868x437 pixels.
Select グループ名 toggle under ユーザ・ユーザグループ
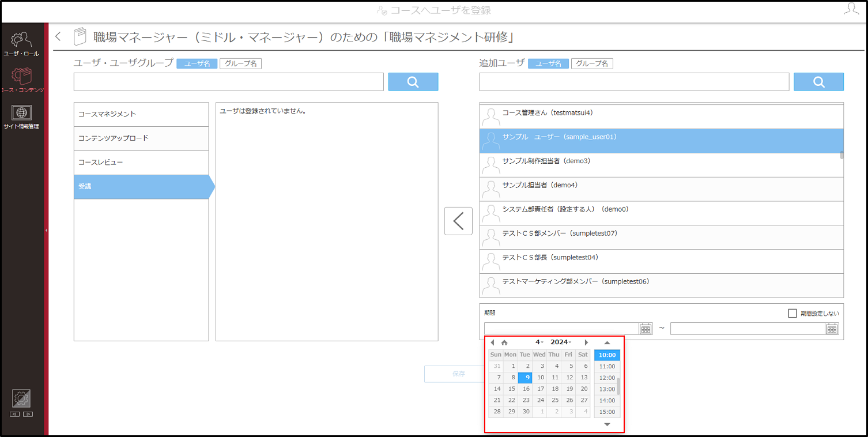click(x=240, y=63)
